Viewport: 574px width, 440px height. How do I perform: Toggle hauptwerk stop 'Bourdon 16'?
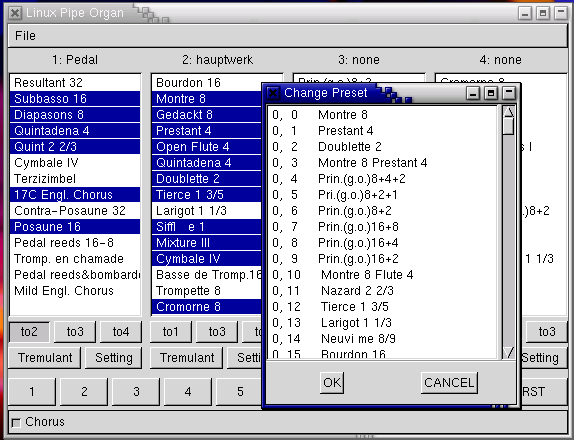coord(206,83)
